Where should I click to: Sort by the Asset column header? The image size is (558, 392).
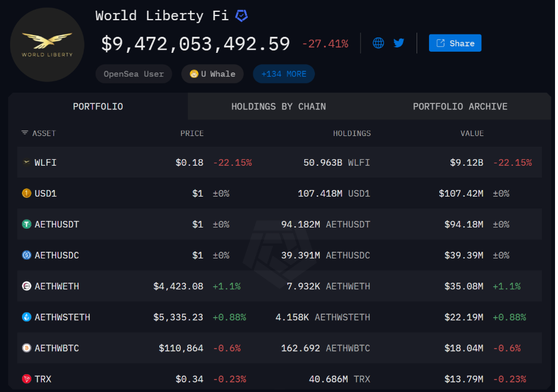tap(44, 134)
